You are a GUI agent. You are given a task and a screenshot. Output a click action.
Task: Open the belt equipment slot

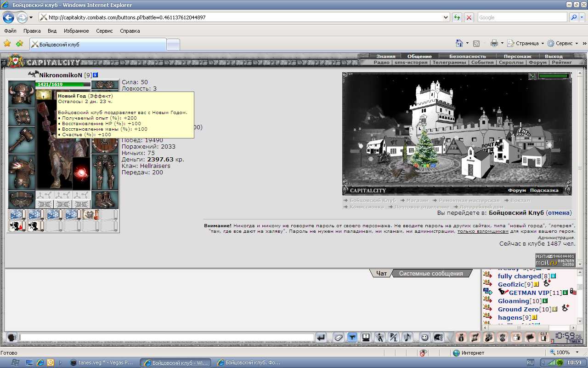[22, 200]
